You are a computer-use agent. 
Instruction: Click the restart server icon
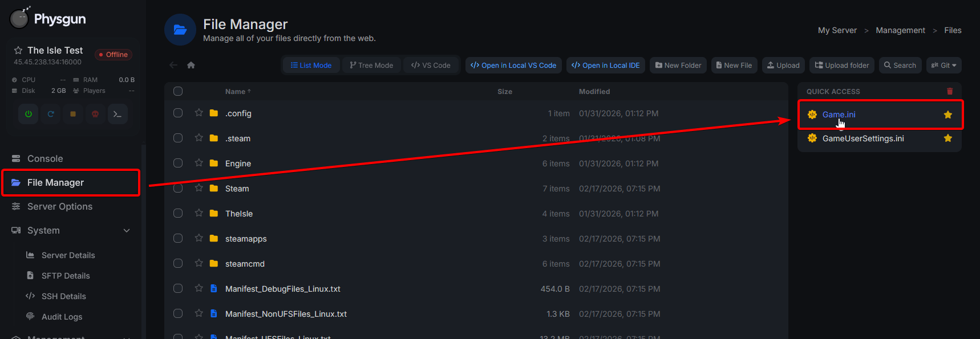click(51, 114)
